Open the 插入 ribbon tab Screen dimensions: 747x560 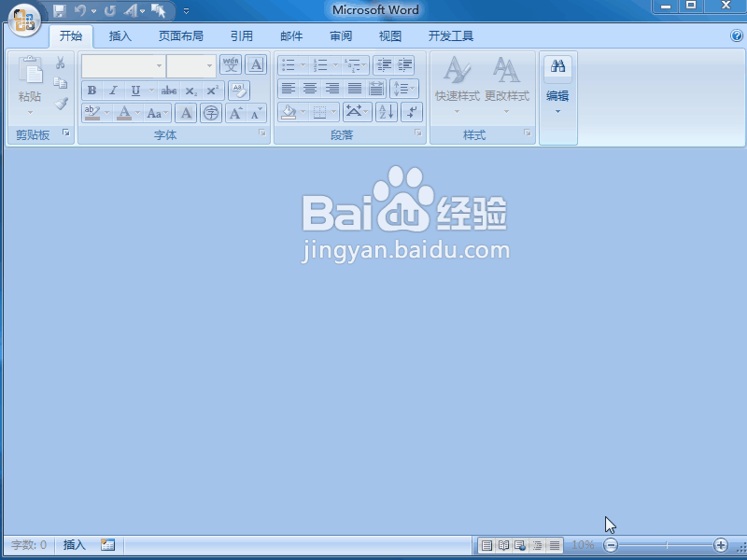120,35
